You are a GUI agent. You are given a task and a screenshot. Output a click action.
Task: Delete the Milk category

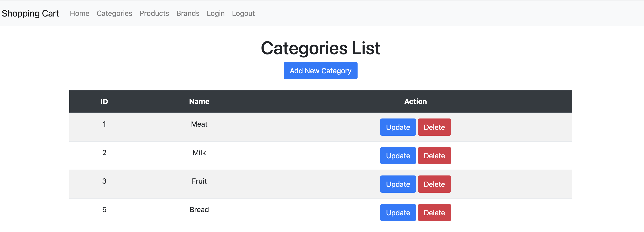(x=434, y=156)
